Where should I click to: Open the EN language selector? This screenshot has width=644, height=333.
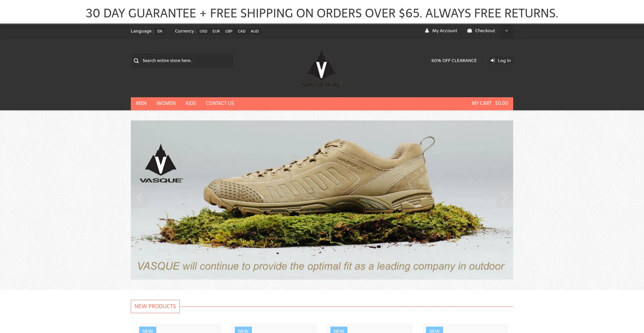(x=160, y=31)
